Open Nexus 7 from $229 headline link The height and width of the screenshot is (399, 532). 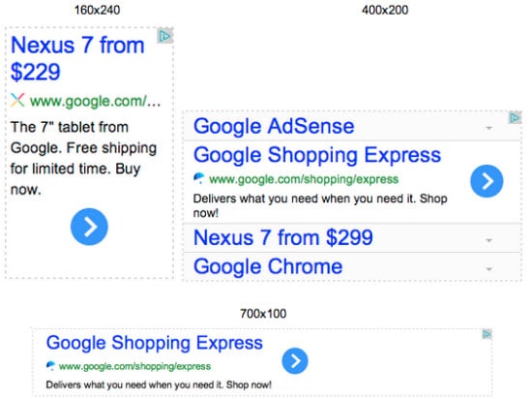pyautogui.click(x=77, y=58)
